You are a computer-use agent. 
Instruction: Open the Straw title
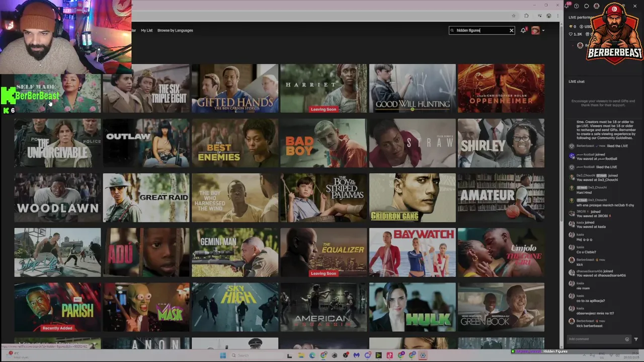click(x=413, y=143)
